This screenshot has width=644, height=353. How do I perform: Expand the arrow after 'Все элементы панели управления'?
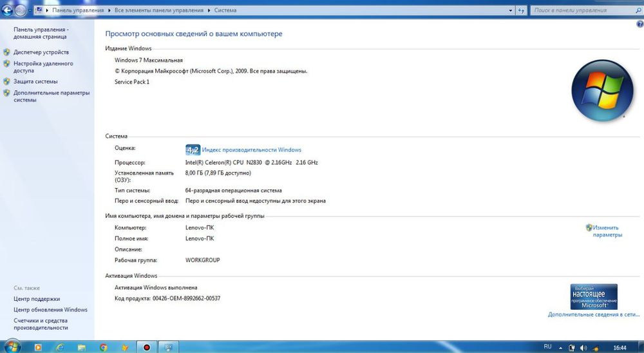pos(209,10)
